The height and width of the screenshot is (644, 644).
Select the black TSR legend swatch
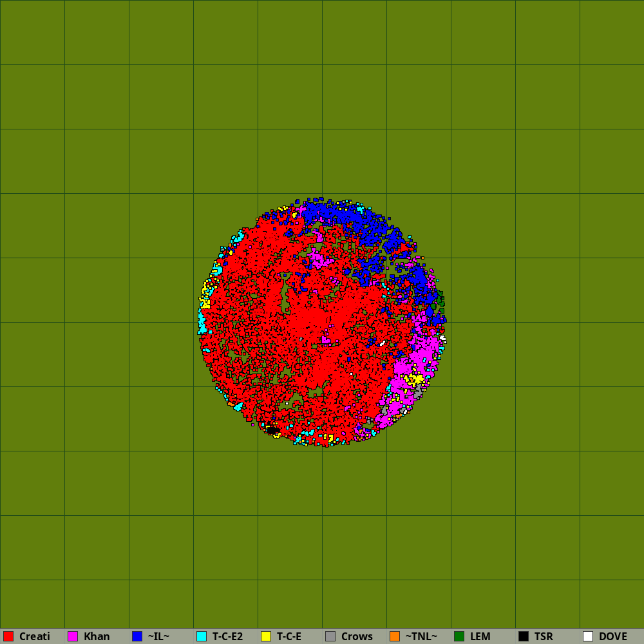524,636
